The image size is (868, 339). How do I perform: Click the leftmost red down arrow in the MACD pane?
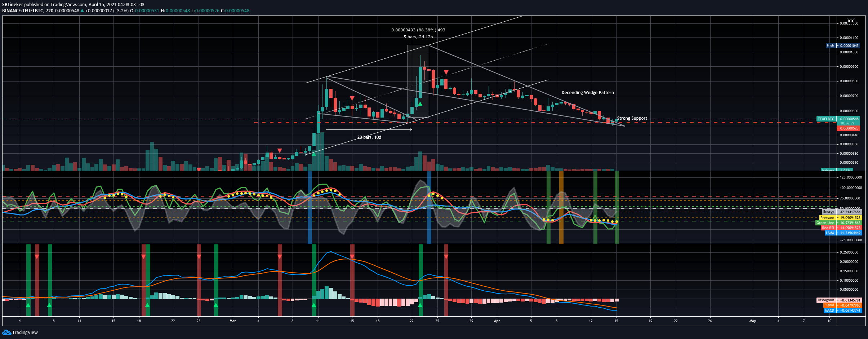tap(37, 256)
